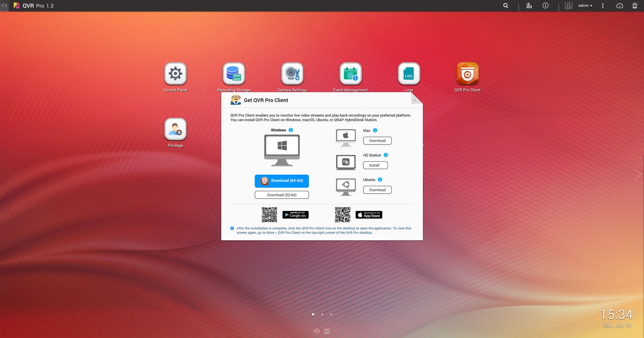Open event notifications alarm icon
Image resolution: width=644 pixels, height=338 pixels.
click(635, 6)
